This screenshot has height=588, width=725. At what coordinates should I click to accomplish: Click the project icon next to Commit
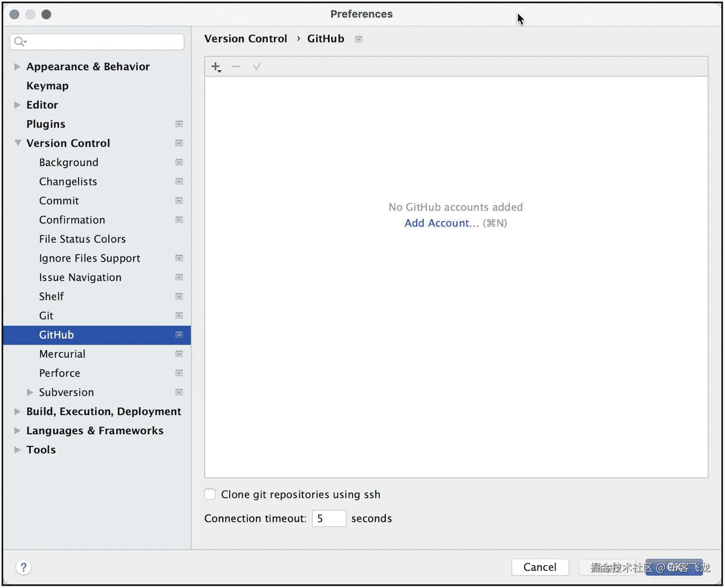(x=179, y=201)
